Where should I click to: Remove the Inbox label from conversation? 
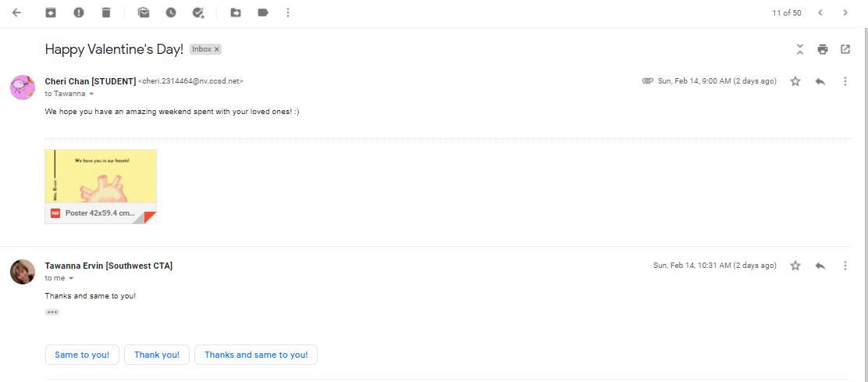click(x=217, y=49)
